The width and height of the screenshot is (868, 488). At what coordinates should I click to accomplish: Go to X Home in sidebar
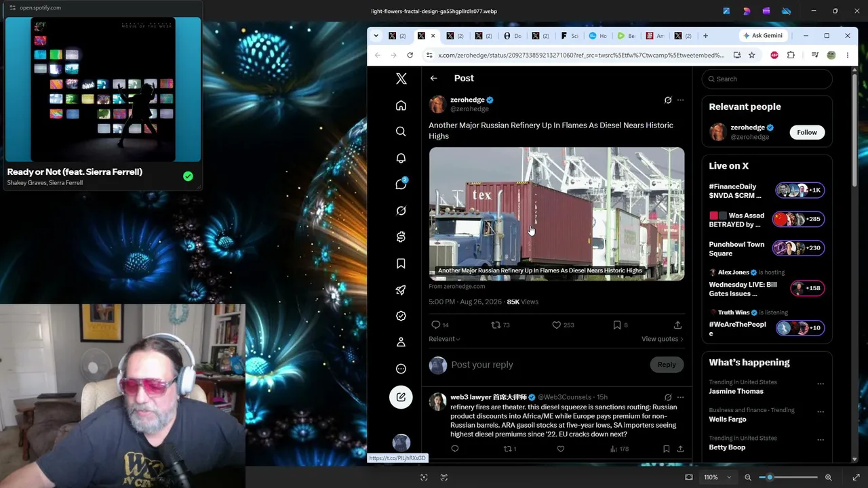click(x=401, y=106)
